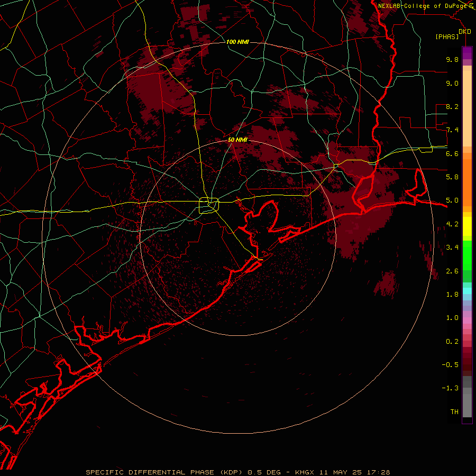
Task: Click the 9.0 legend value
Action: [452, 83]
